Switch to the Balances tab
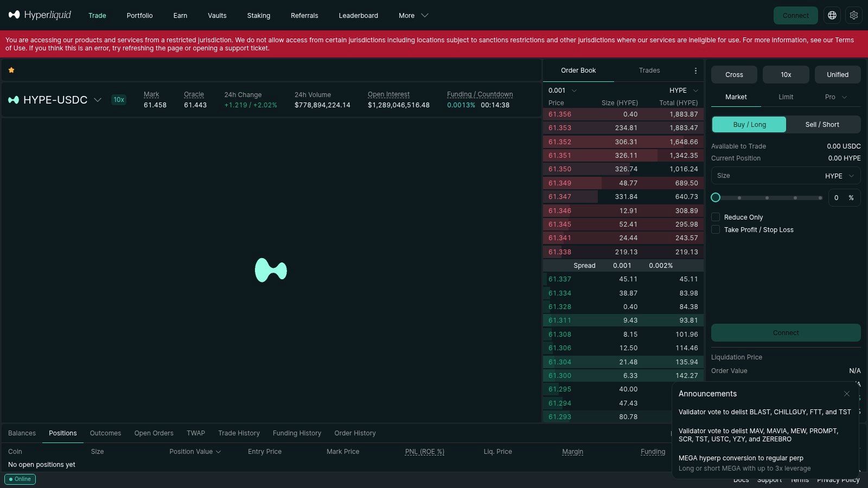Screen dimensions: 868x488 [x=22, y=433]
